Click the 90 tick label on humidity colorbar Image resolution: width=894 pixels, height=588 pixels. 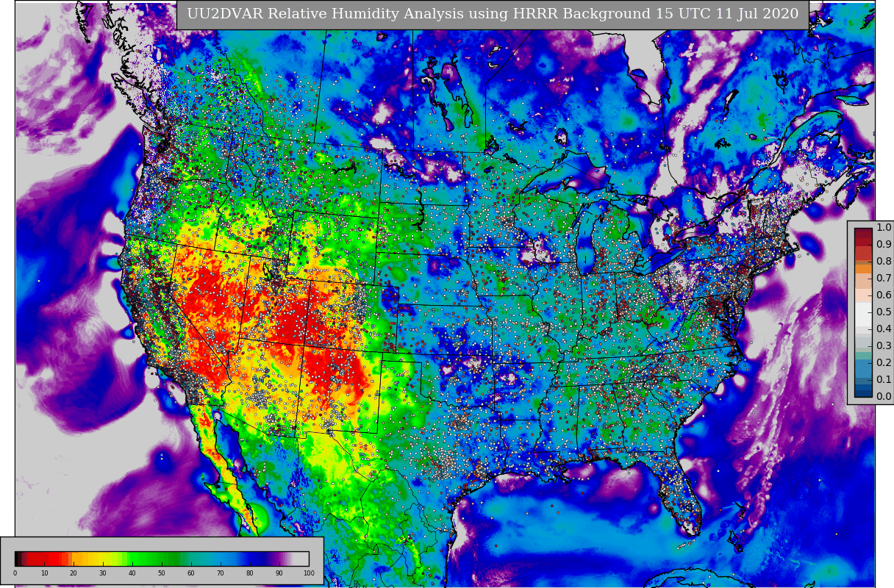(x=279, y=573)
